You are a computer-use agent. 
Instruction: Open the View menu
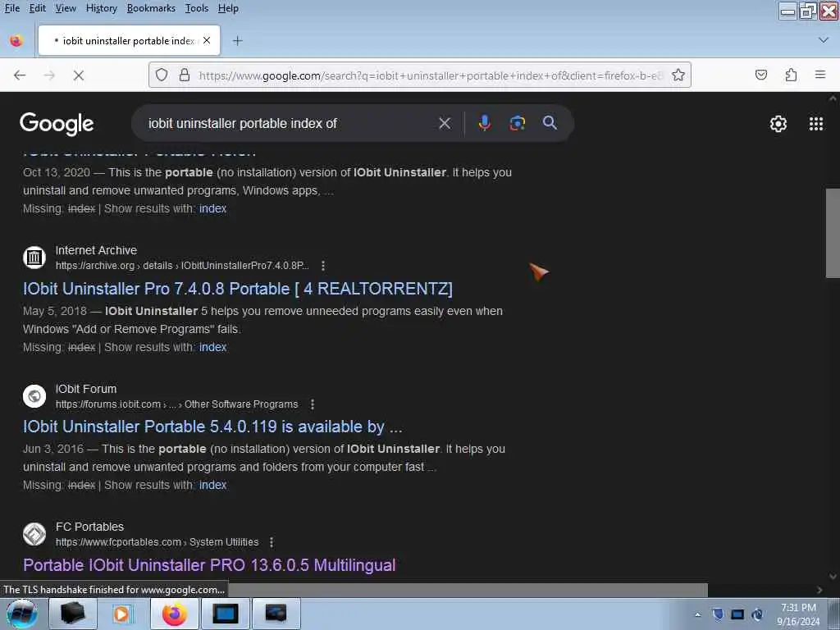[66, 8]
